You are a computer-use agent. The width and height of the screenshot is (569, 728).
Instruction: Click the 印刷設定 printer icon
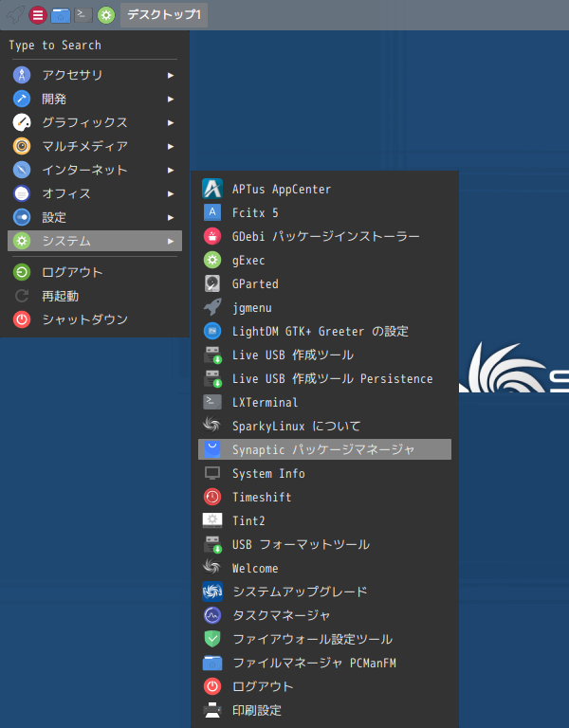[212, 710]
